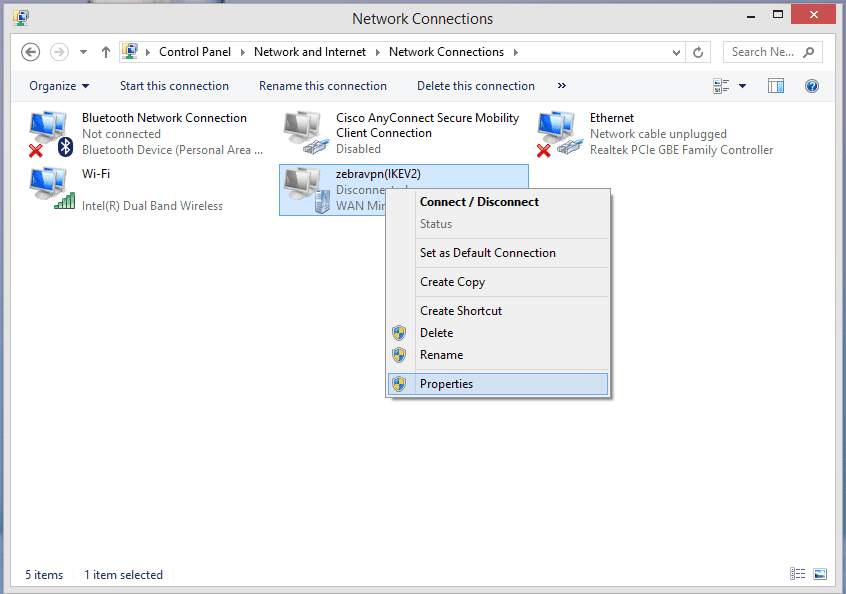
Task: Toggle the preview pane
Action: (776, 86)
